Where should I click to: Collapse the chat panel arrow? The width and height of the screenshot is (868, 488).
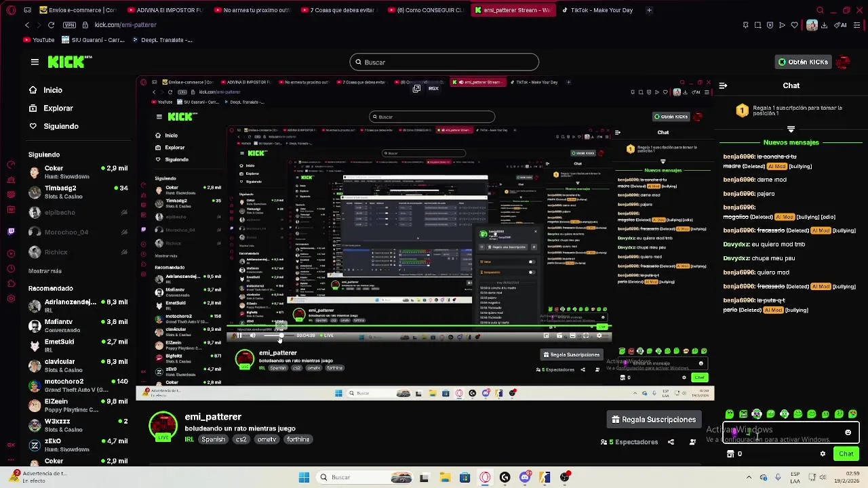pyautogui.click(x=723, y=85)
